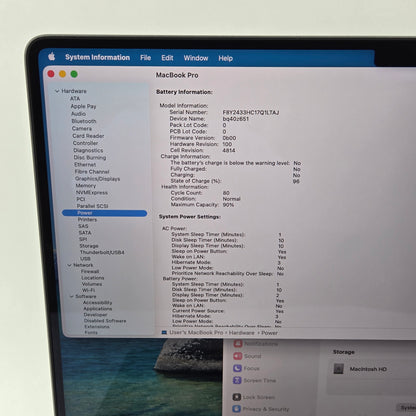Select Accessibility under Software

pos(97,303)
